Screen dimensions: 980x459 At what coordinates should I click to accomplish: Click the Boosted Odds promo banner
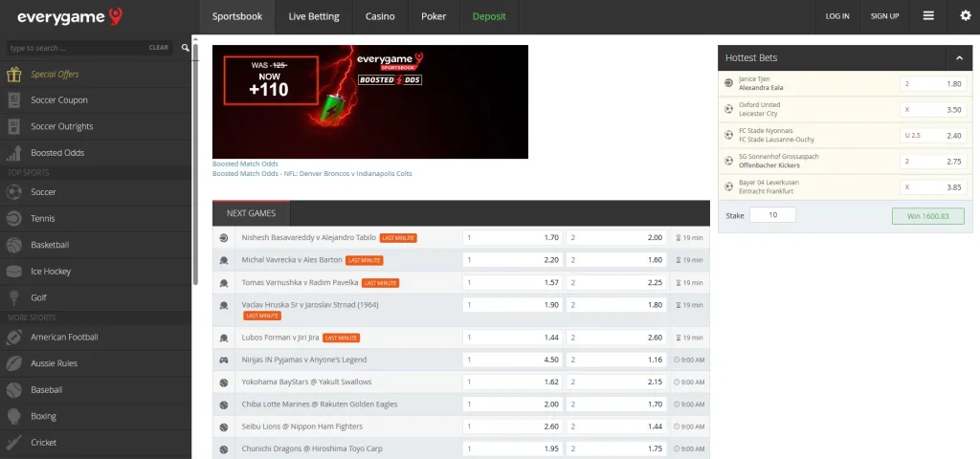coord(370,101)
